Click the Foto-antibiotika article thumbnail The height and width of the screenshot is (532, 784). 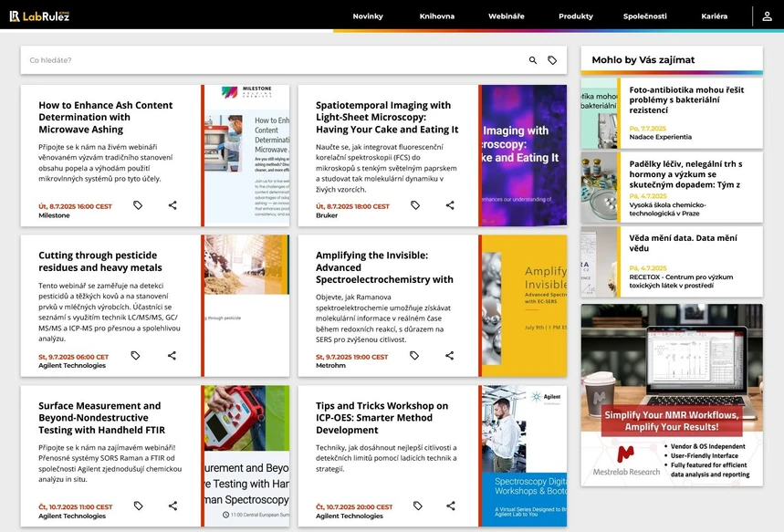[x=599, y=113]
